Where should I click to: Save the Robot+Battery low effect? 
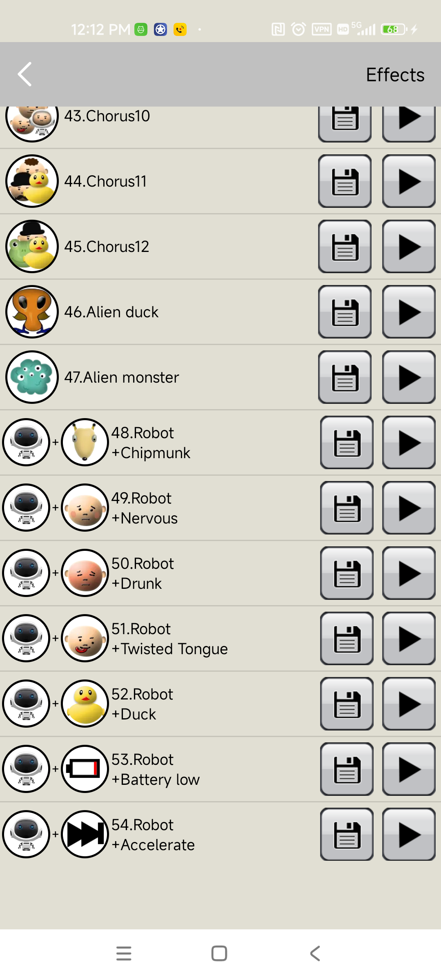coord(347,769)
